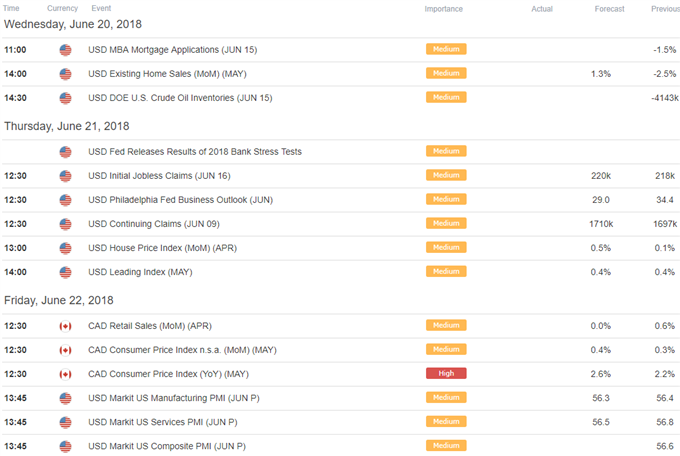Click the Canada flag for CPI (YoY)
Image resolution: width=680 pixels, height=456 pixels.
65,374
